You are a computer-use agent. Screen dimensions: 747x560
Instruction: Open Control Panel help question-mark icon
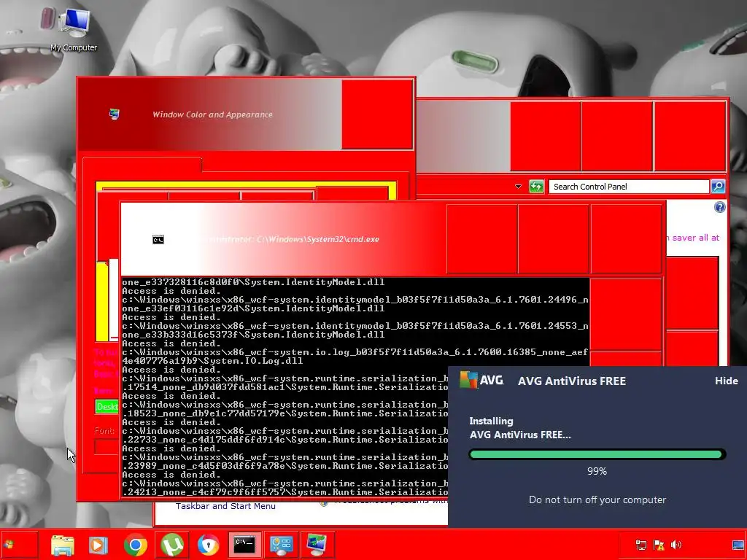point(720,206)
